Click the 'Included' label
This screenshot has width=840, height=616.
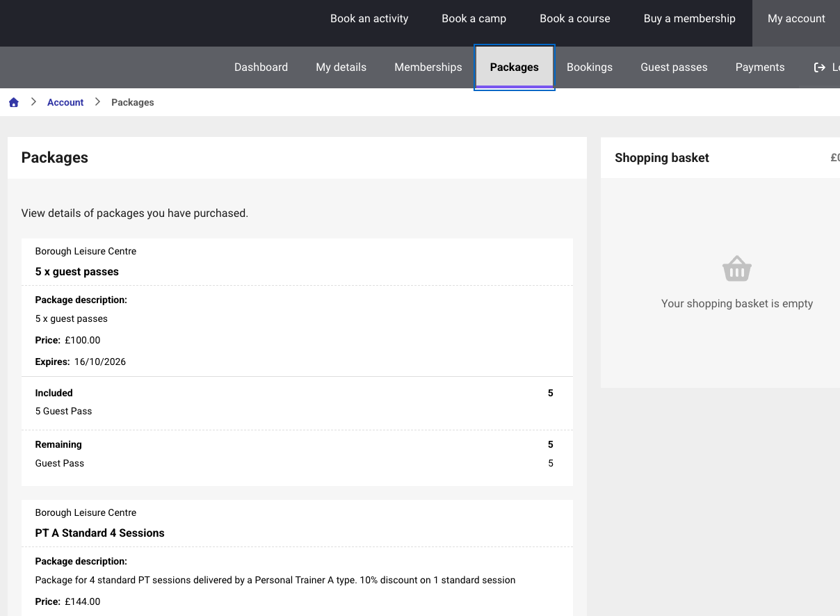click(54, 394)
